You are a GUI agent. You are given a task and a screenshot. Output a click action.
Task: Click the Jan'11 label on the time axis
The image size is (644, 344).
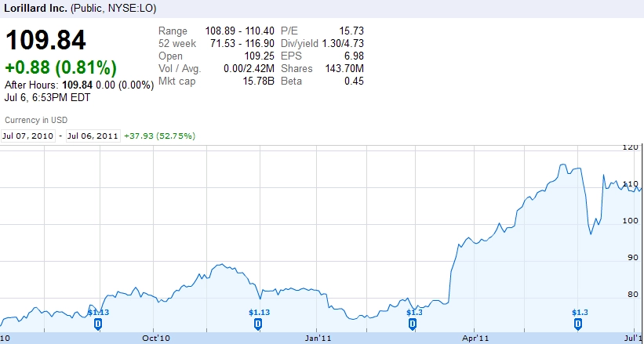[x=318, y=339]
